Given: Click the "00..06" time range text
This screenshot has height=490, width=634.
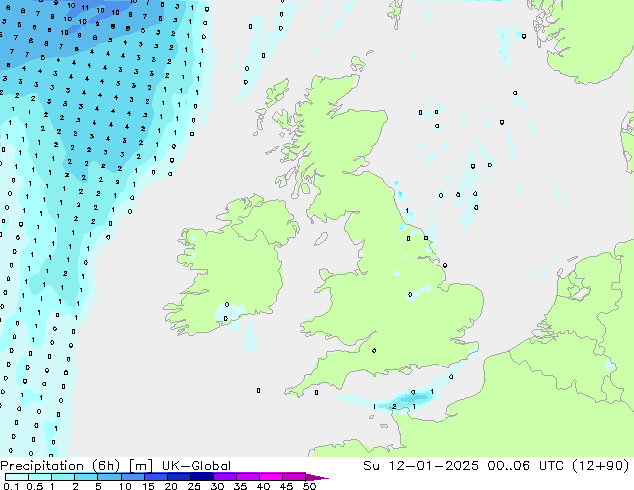Looking at the screenshot, I should (x=509, y=466).
